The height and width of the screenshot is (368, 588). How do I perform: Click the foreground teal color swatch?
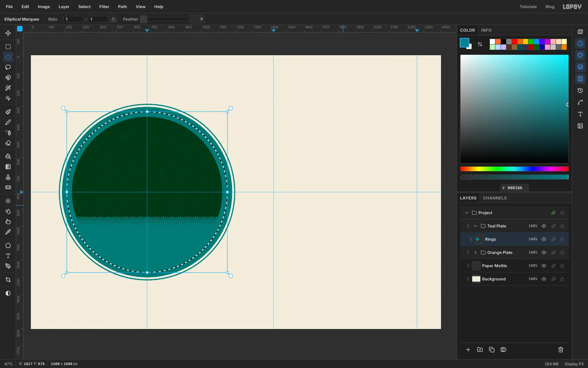point(465,43)
